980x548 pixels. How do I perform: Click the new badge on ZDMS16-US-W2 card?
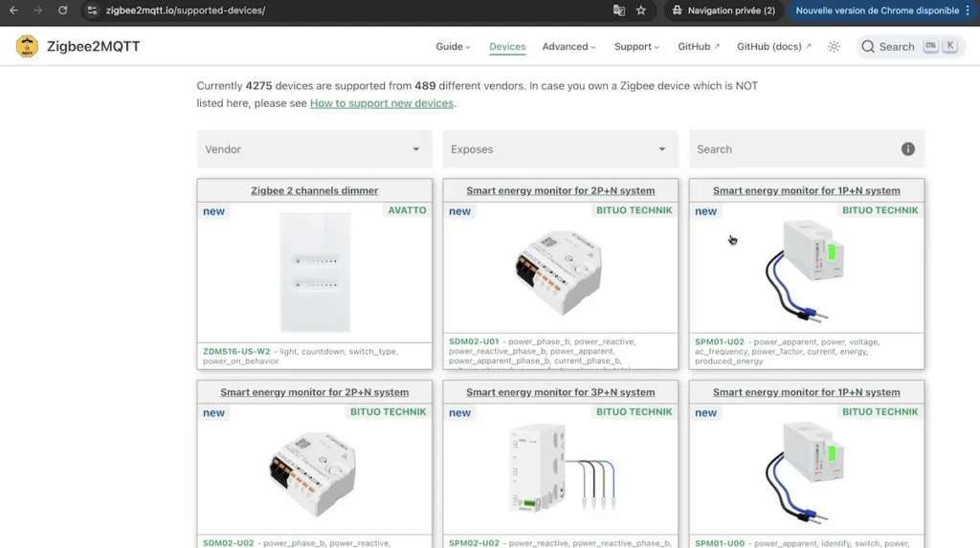point(213,211)
